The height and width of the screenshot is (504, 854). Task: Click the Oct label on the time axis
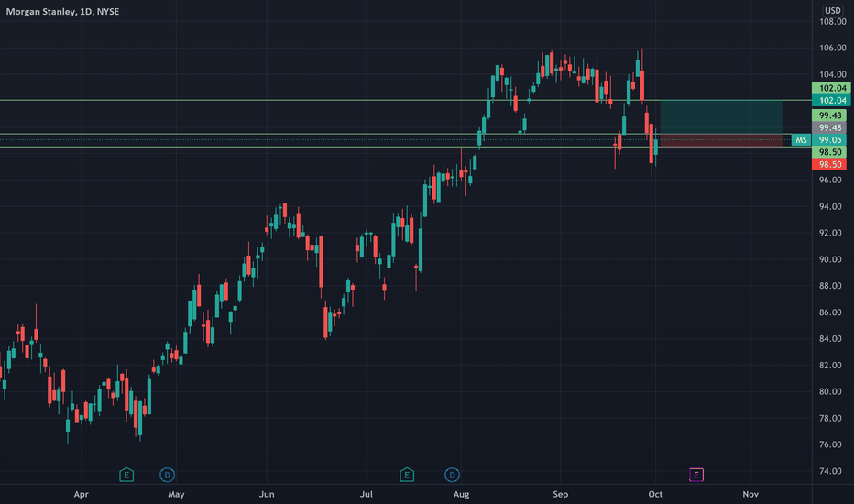[655, 494]
